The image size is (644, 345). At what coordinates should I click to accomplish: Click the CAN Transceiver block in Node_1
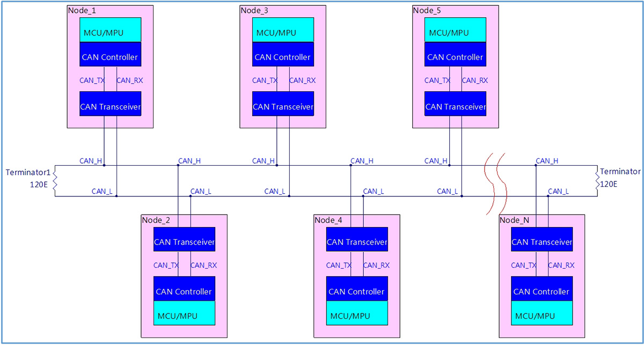pos(110,104)
